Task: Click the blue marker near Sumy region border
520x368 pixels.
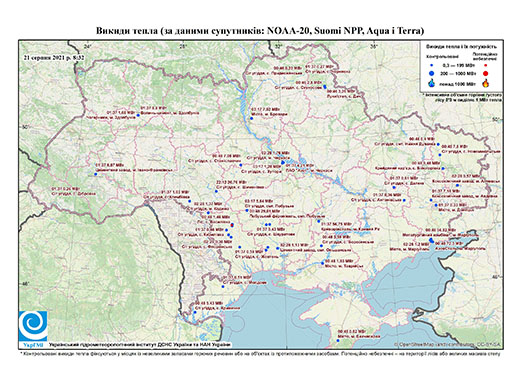Action: [x=325, y=87]
